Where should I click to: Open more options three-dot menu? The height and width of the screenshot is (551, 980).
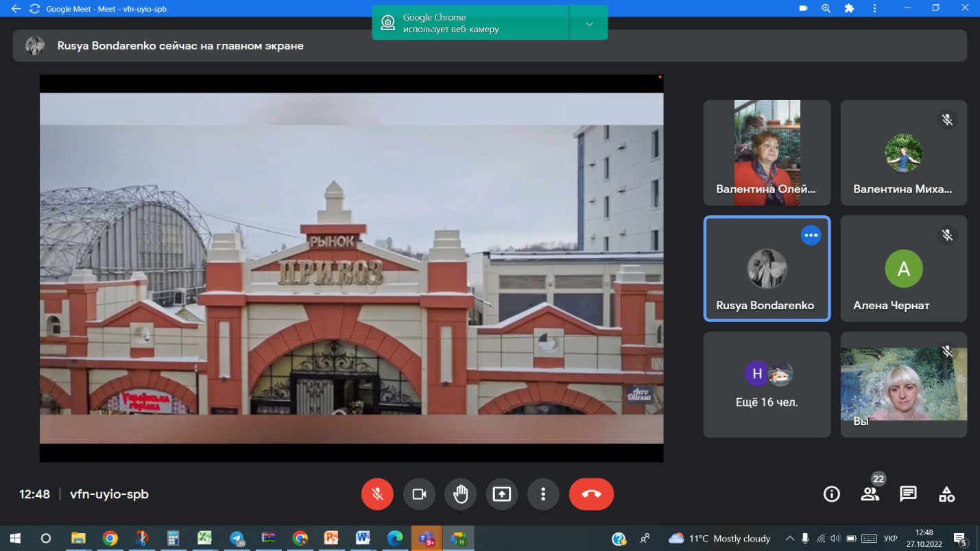pyautogui.click(x=543, y=494)
